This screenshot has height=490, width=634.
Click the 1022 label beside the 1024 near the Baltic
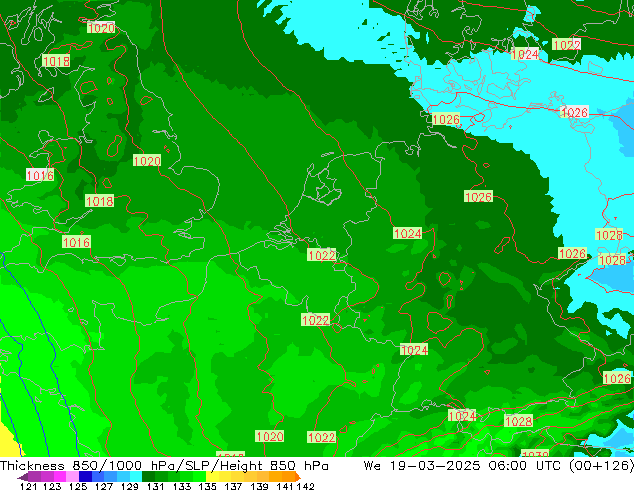point(566,44)
